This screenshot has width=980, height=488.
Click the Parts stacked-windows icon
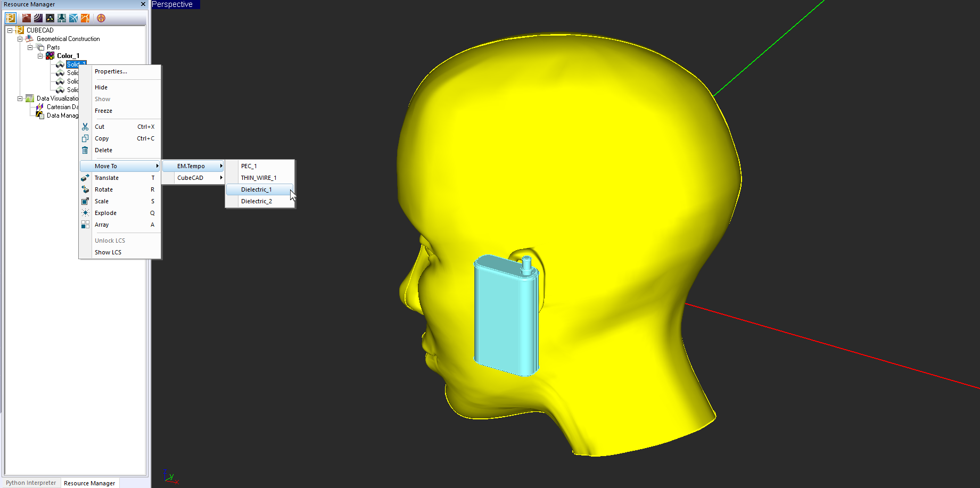(x=40, y=47)
